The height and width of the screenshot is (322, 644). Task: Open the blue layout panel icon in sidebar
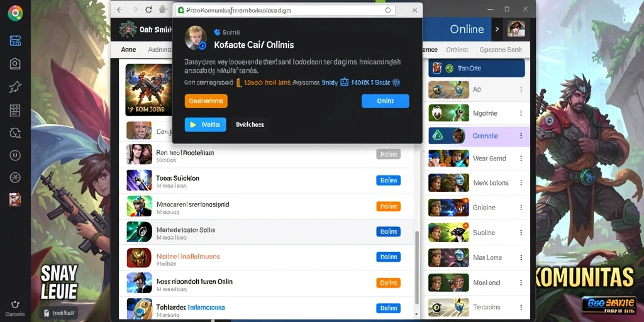(x=15, y=41)
